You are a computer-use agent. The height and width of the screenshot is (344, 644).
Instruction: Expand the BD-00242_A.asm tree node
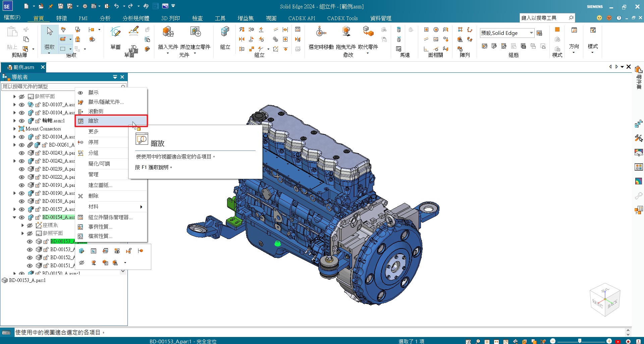click(14, 161)
